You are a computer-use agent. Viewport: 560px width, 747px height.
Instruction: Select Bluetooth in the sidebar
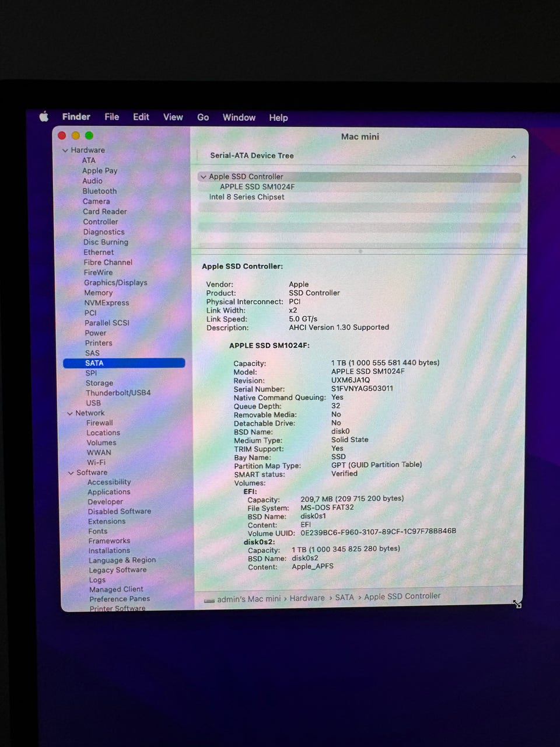click(100, 191)
